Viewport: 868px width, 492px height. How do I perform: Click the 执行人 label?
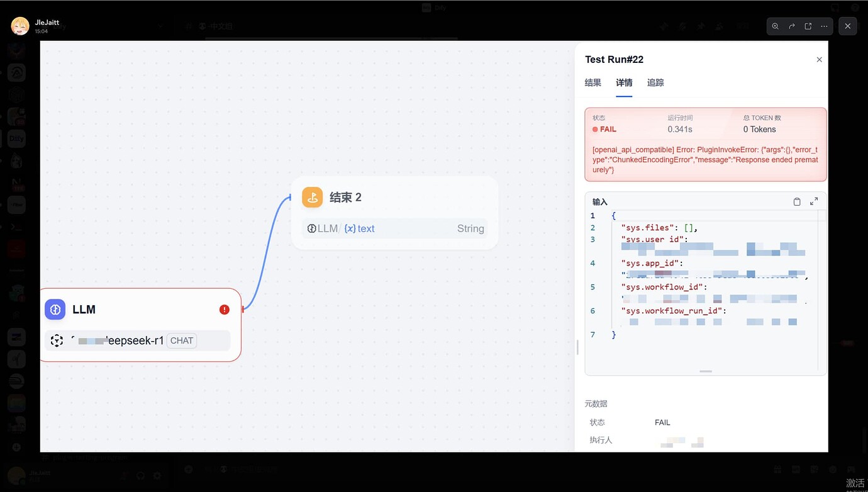[x=601, y=440]
